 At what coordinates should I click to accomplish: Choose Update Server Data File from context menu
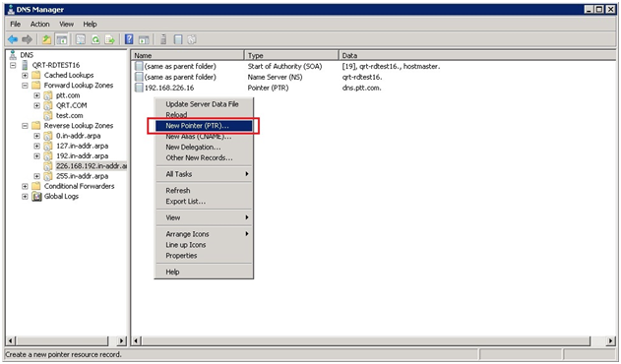(x=204, y=104)
